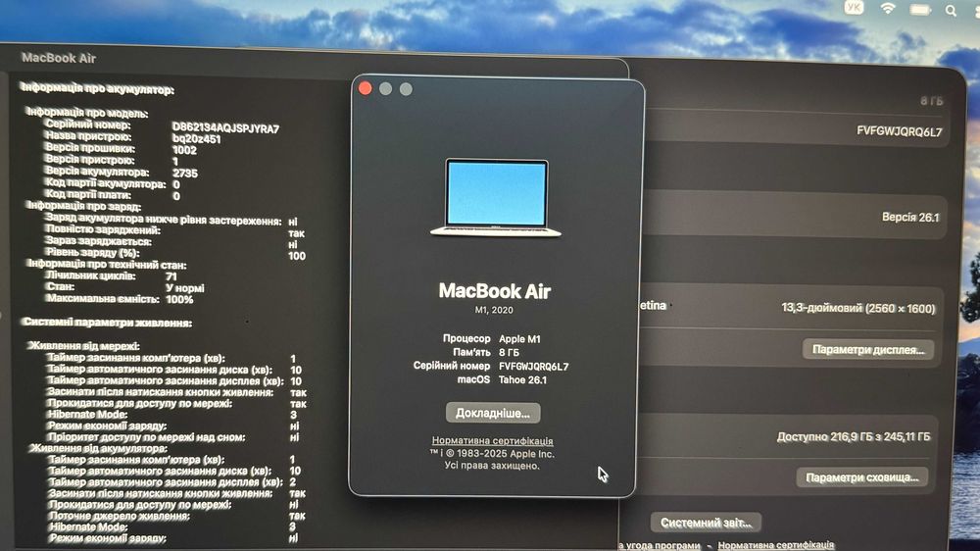Image resolution: width=980 pixels, height=551 pixels.
Task: Click Живлення від акумулятора heading
Action: [x=98, y=448]
